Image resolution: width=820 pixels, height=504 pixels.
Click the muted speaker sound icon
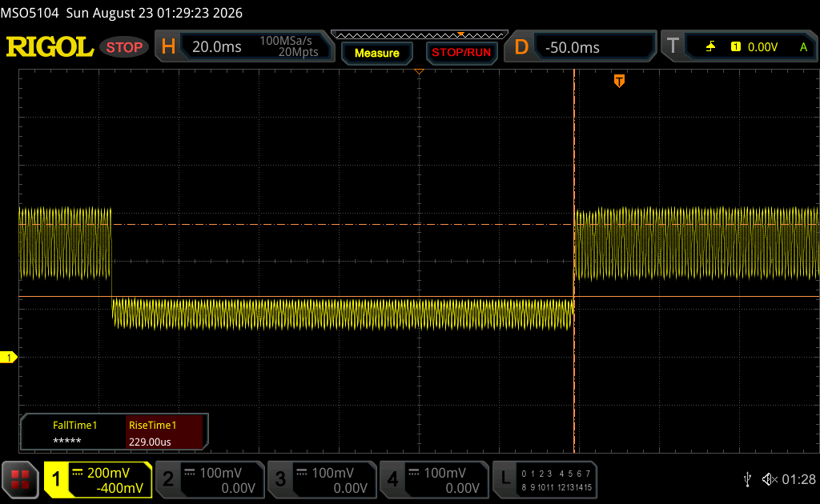[770, 479]
